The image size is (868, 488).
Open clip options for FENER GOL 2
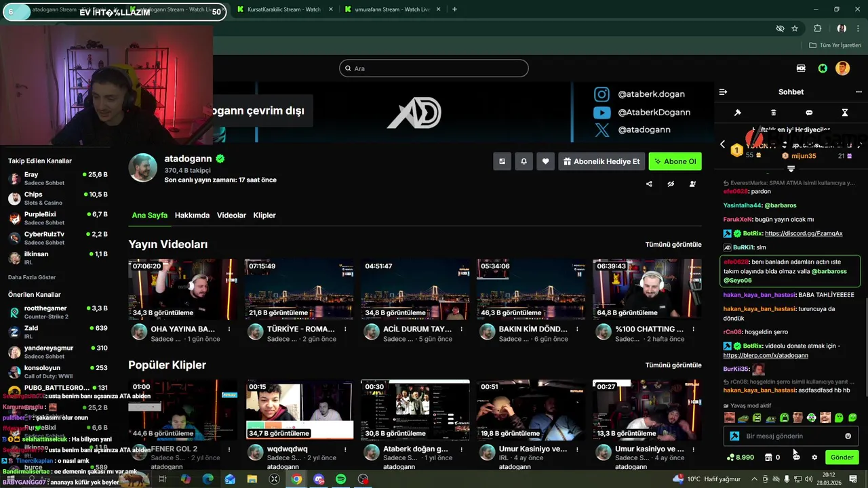point(229,449)
